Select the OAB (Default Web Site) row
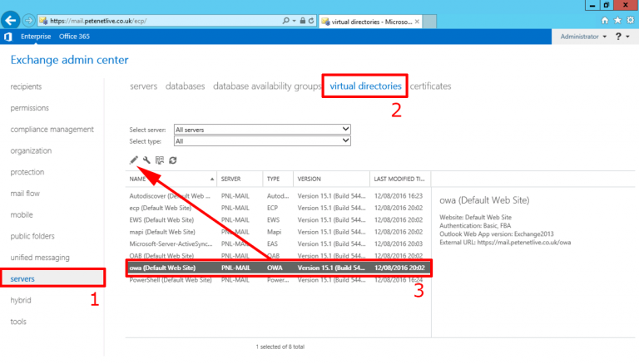639x364 pixels. [278, 256]
